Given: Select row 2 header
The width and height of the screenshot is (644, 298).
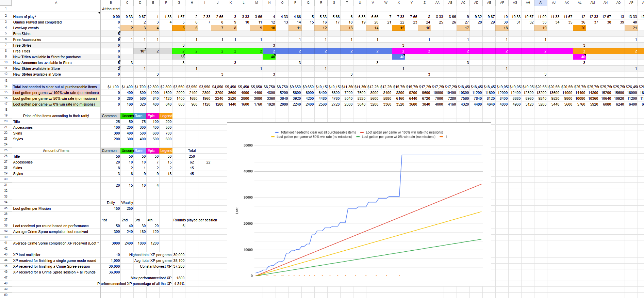Looking at the screenshot, I should click(6, 16).
